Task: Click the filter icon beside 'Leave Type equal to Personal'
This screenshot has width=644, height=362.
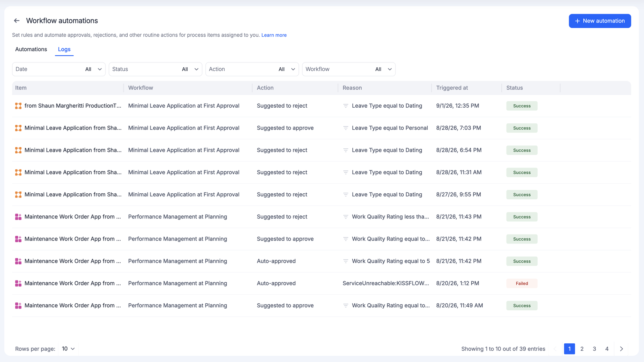Action: coord(346,128)
